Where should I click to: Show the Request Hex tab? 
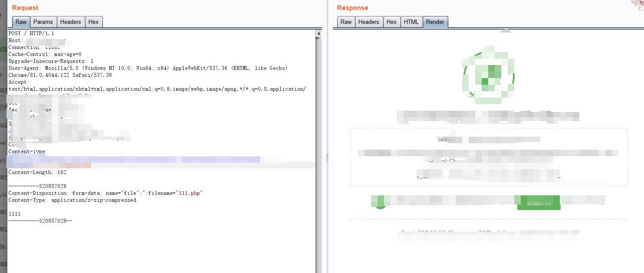93,22
